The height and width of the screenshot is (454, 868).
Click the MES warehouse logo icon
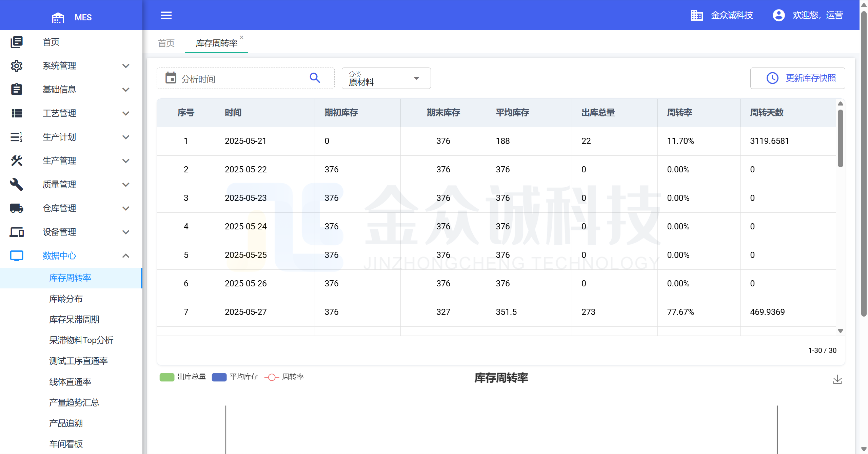tap(58, 17)
